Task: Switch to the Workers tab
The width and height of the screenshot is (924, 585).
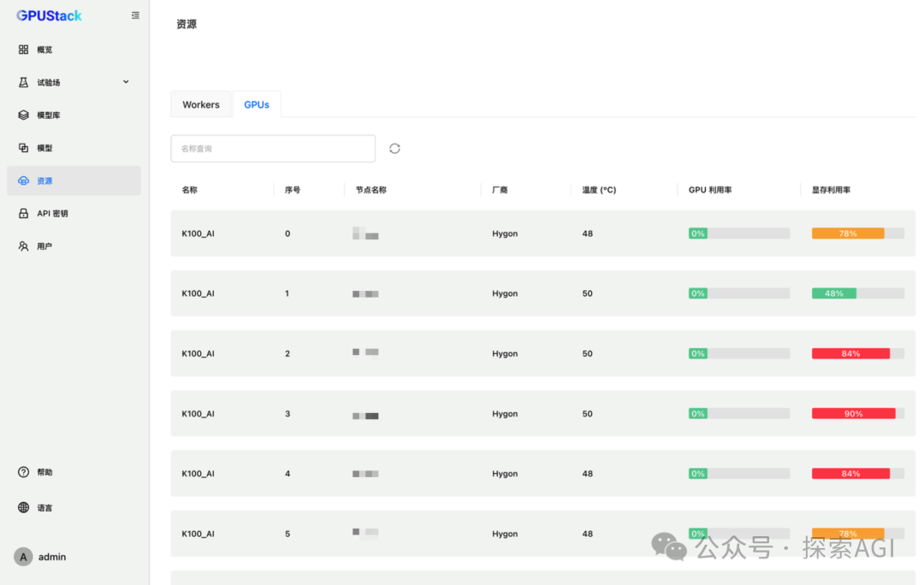Action: click(x=201, y=104)
